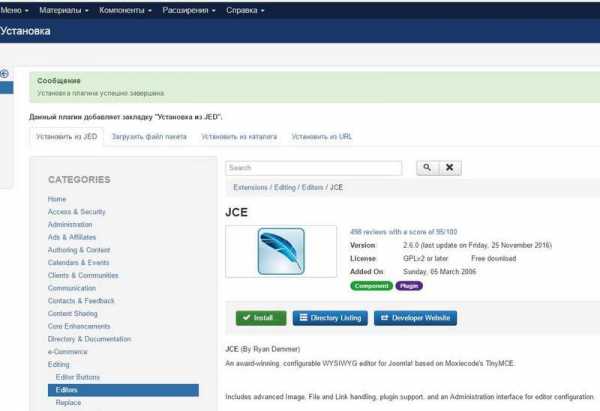This screenshot has height=411, width=600.
Task: Open the Расширения dropdown menu
Action: point(189,10)
